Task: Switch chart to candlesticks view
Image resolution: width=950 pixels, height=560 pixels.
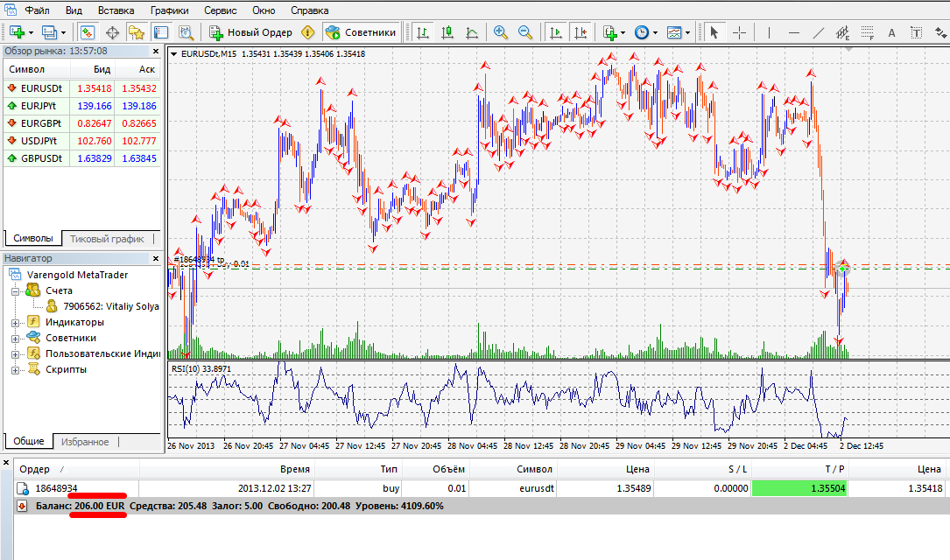Action: (447, 32)
